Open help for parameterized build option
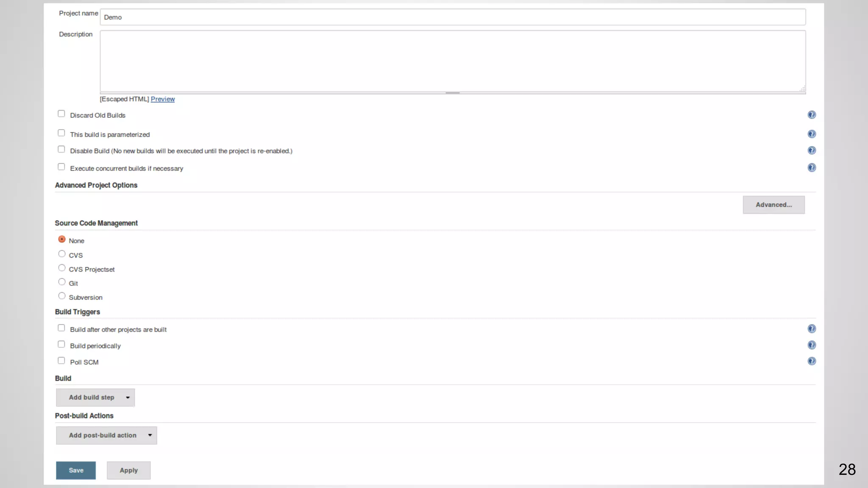This screenshot has height=488, width=868. [811, 134]
